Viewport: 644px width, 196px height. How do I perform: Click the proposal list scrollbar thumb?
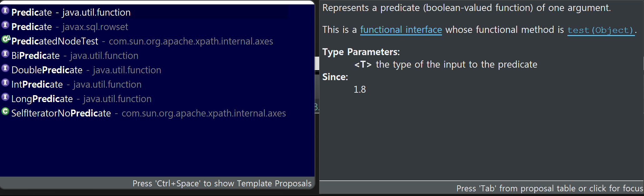pos(317,63)
